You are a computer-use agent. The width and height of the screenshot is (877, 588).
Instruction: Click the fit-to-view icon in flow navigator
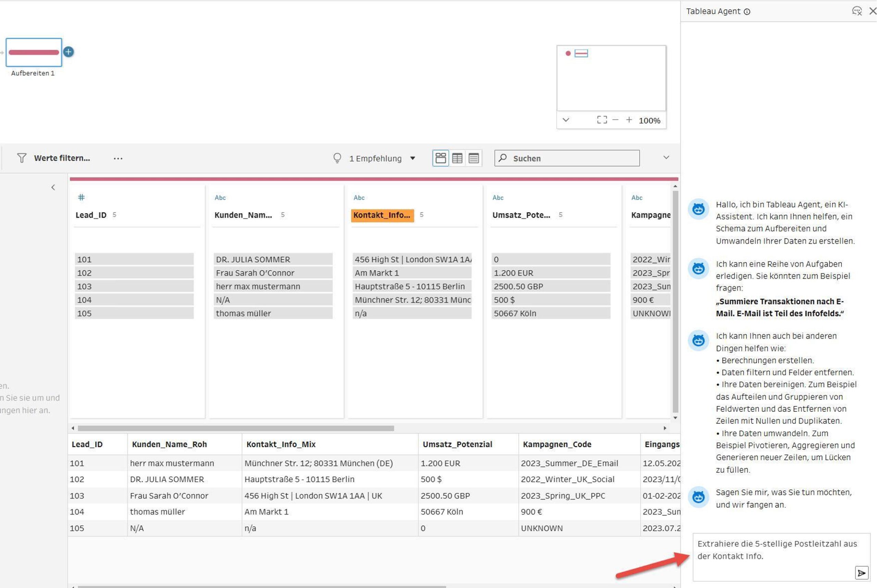tap(602, 120)
